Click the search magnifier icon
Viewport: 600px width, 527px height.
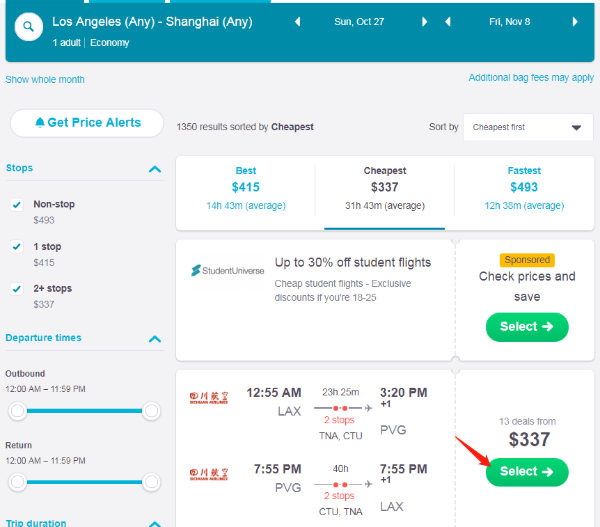pos(28,27)
